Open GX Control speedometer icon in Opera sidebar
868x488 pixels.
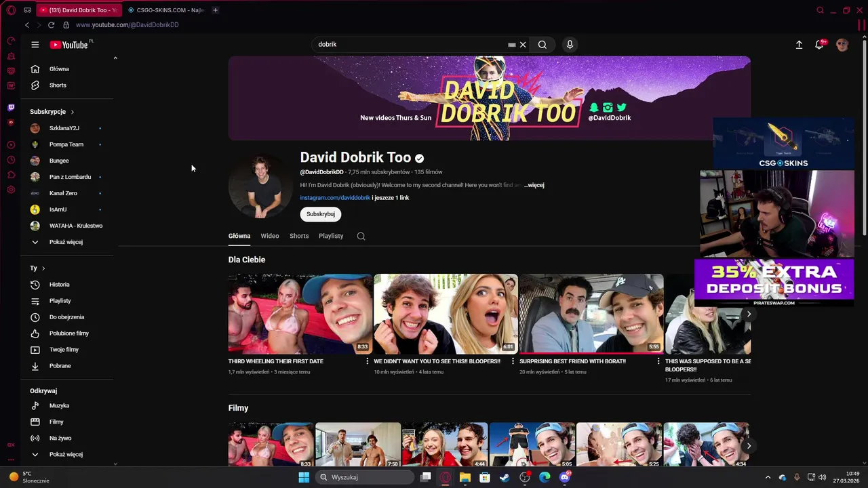(x=11, y=41)
